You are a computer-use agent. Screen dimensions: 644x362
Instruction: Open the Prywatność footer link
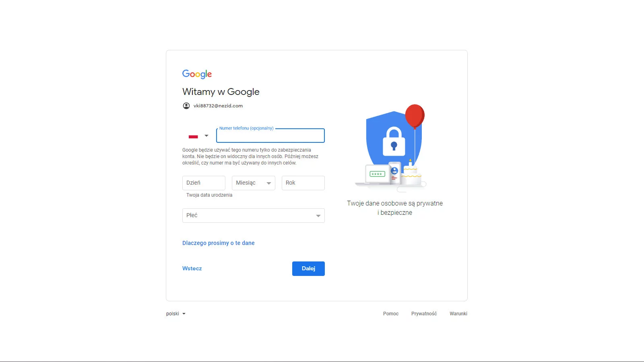[424, 314]
